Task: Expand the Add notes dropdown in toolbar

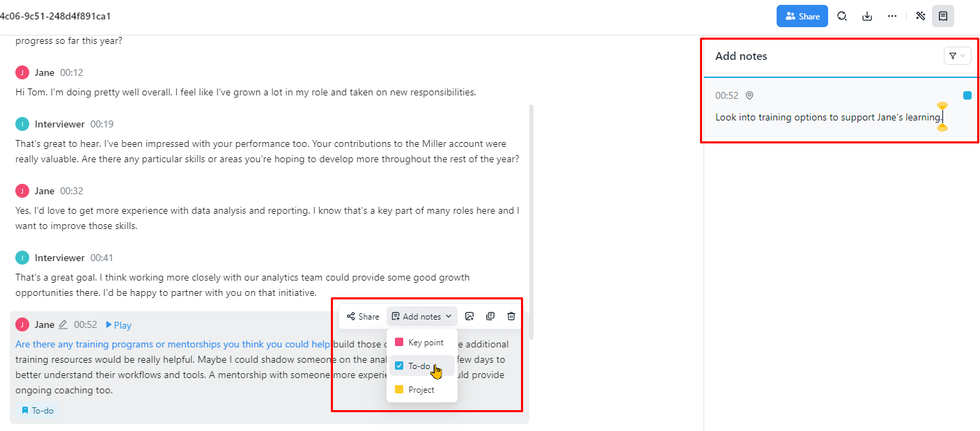Action: pos(422,316)
